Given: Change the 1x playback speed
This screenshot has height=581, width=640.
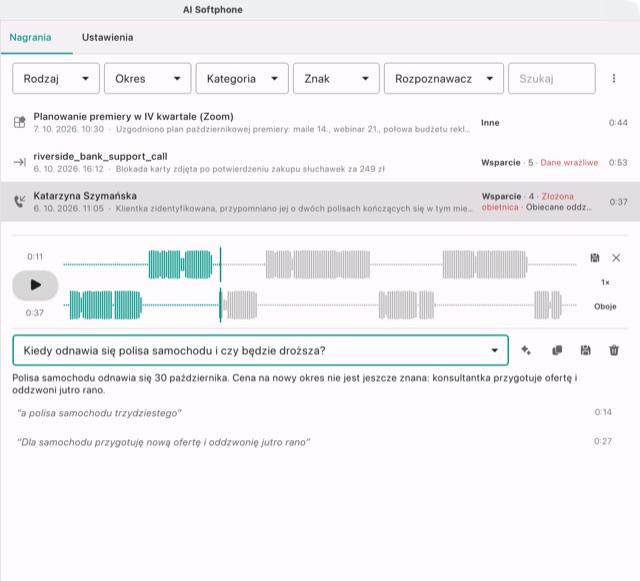Looking at the screenshot, I should point(605,282).
